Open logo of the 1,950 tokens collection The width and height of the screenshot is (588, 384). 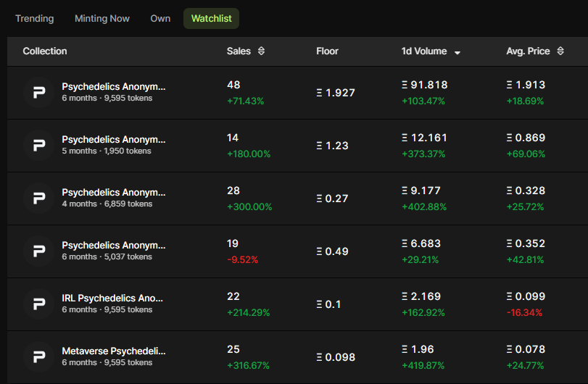click(38, 146)
